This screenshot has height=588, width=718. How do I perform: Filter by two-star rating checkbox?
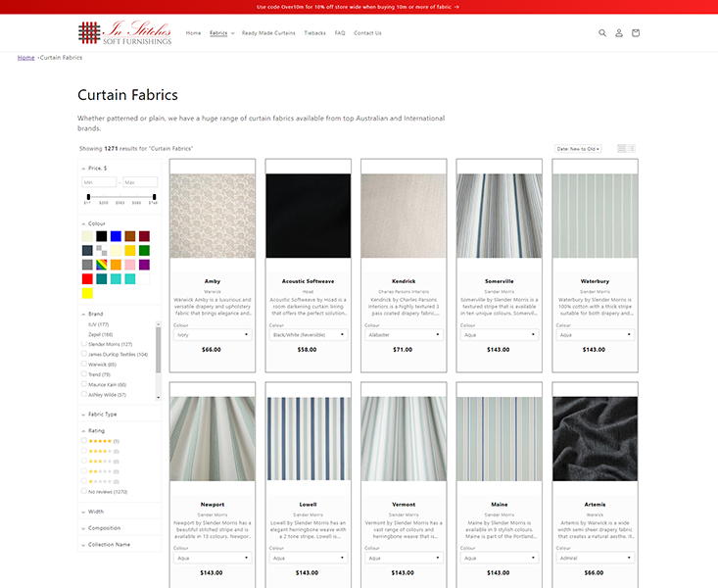84,470
